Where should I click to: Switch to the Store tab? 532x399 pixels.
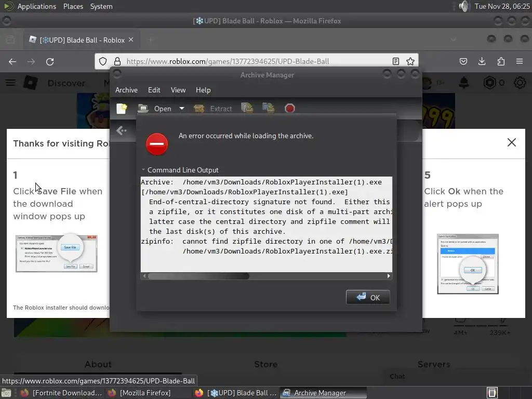[266, 364]
